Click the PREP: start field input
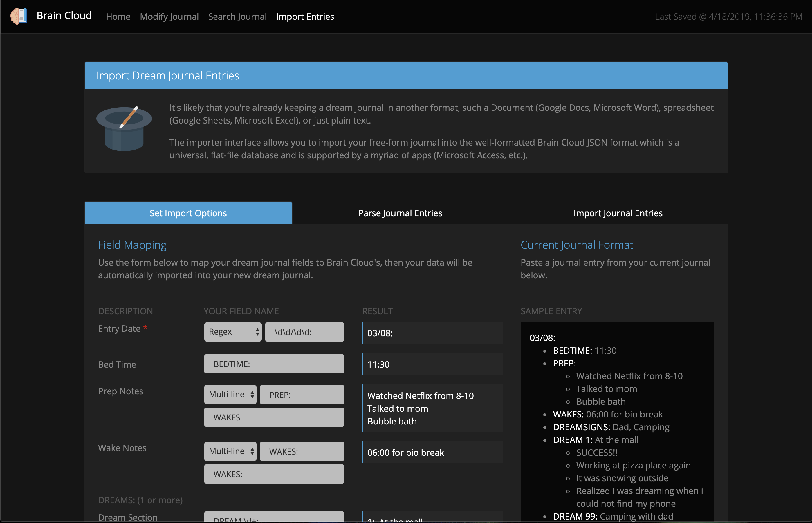812x523 pixels. click(302, 395)
